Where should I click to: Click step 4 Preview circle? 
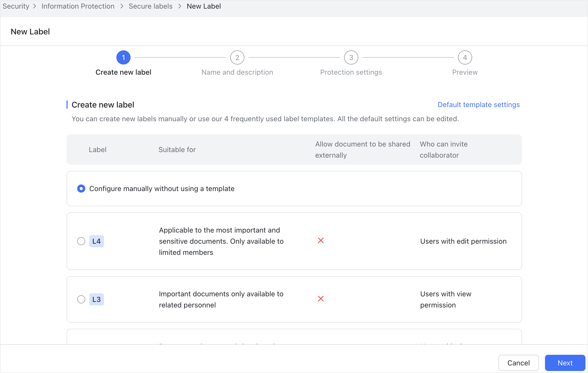[465, 57]
